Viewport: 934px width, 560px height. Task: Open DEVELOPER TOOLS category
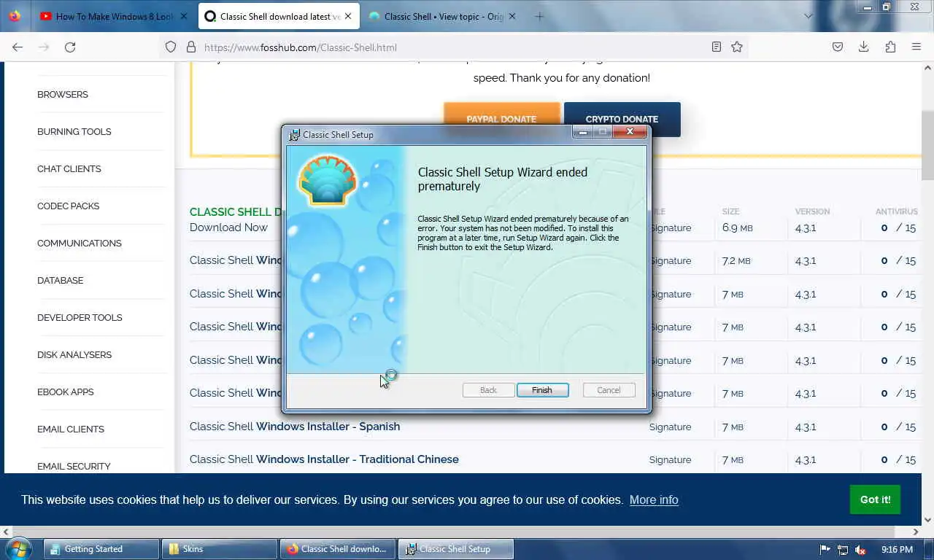pos(80,317)
